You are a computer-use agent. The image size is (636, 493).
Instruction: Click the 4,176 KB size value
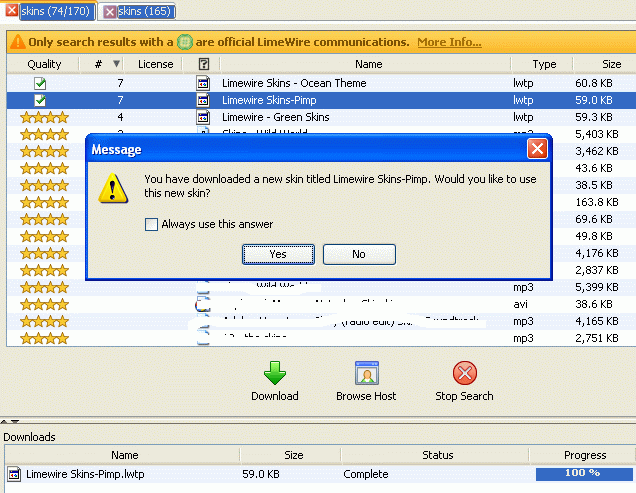pos(597,253)
